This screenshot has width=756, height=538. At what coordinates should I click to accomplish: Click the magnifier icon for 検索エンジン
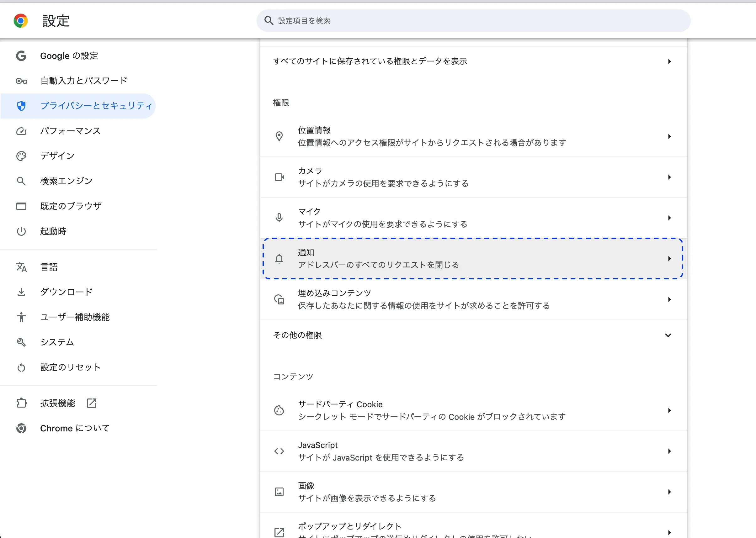pyautogui.click(x=21, y=181)
